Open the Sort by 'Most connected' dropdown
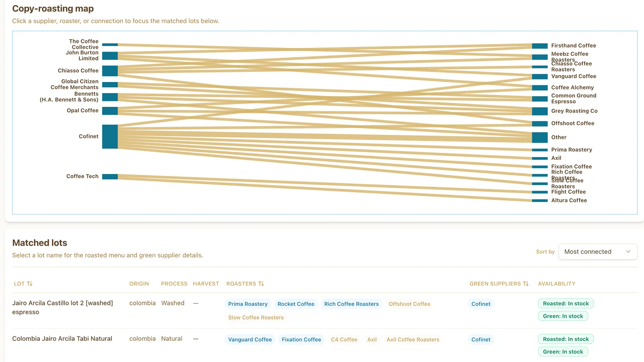This screenshot has height=362, width=644. pyautogui.click(x=598, y=251)
